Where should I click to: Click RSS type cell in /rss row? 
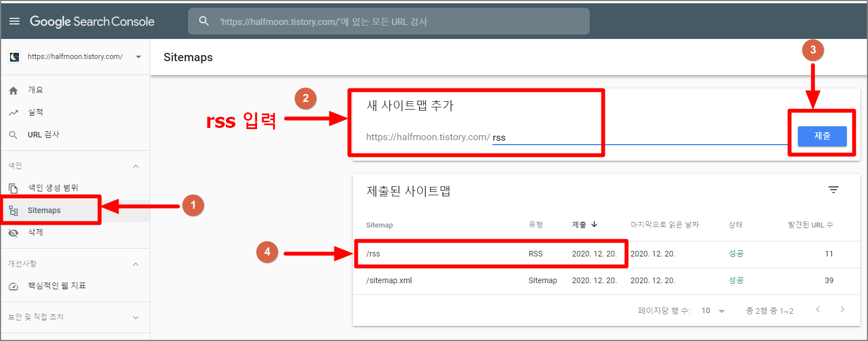click(535, 254)
